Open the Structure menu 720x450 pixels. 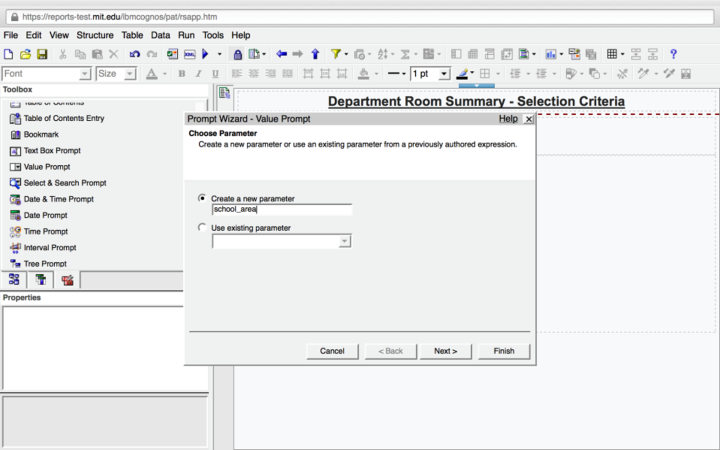click(x=95, y=35)
